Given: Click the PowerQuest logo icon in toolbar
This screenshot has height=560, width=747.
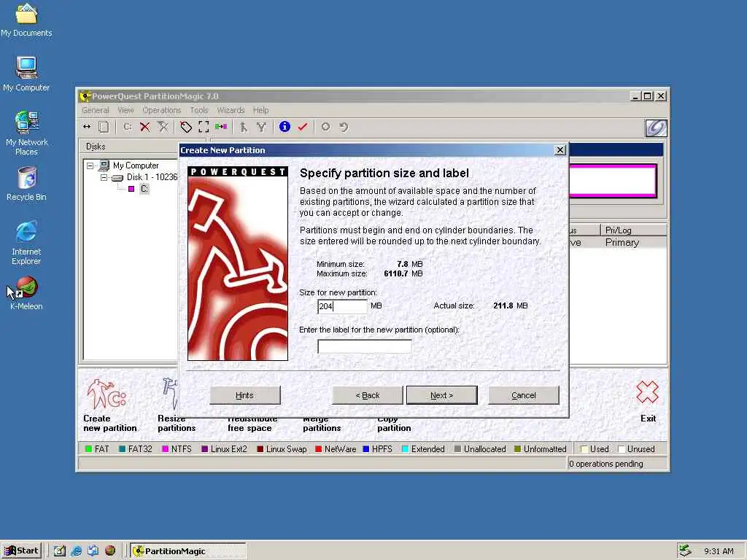Looking at the screenshot, I should tap(656, 128).
